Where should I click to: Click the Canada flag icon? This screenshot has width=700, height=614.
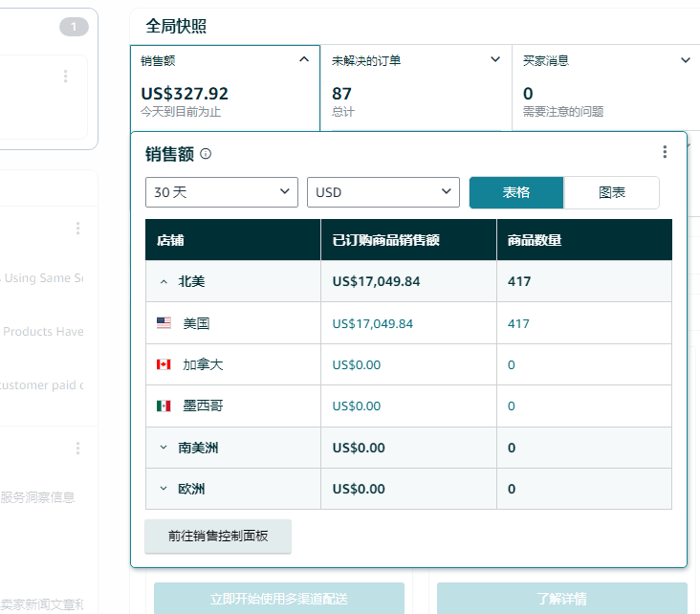click(164, 364)
